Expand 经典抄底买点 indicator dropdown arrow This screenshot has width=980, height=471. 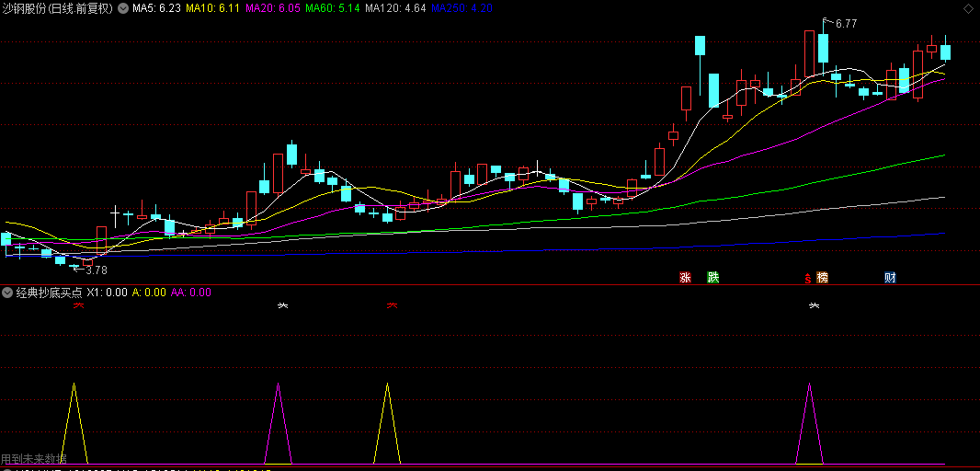point(7,293)
